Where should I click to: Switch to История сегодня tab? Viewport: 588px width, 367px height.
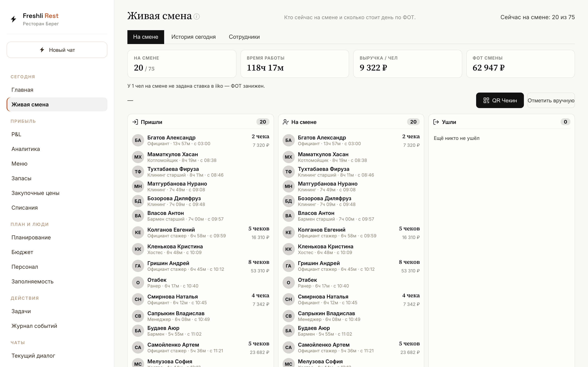point(193,37)
